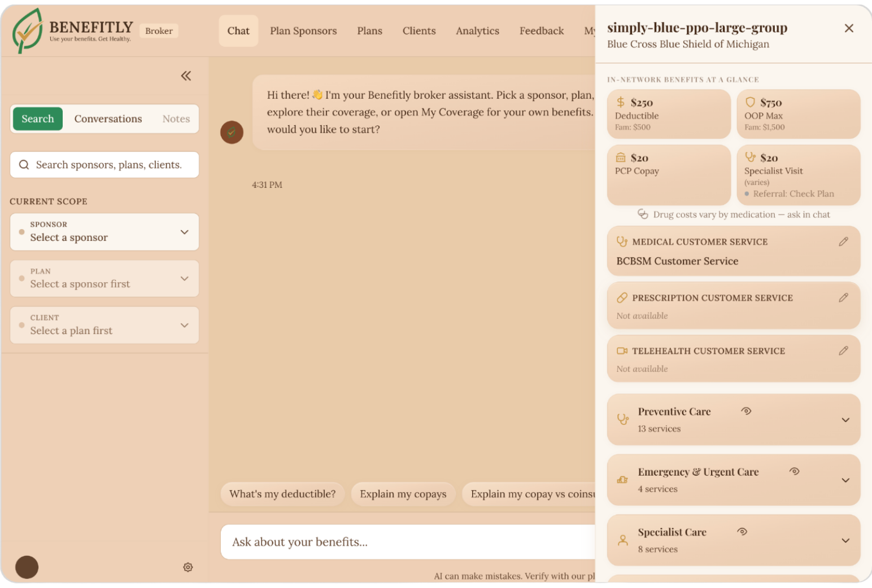Click the "Referral: Check Plan" text
The image size is (872, 588).
point(793,194)
